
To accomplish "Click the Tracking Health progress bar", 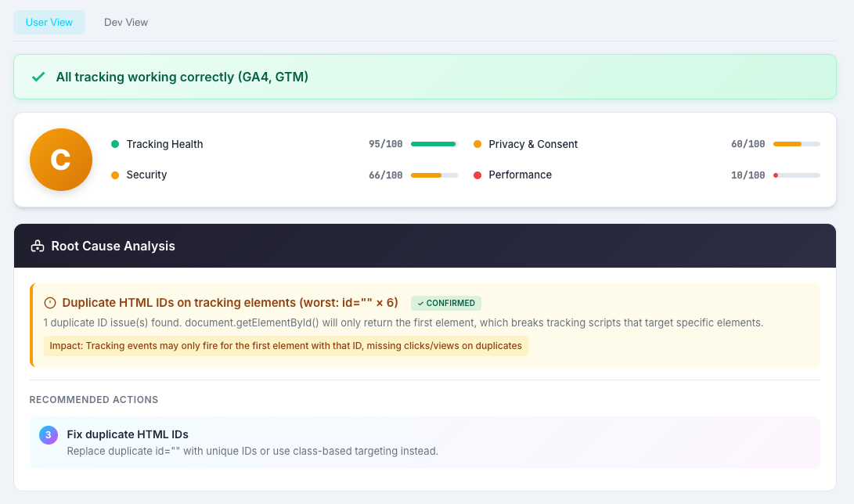I will point(434,144).
